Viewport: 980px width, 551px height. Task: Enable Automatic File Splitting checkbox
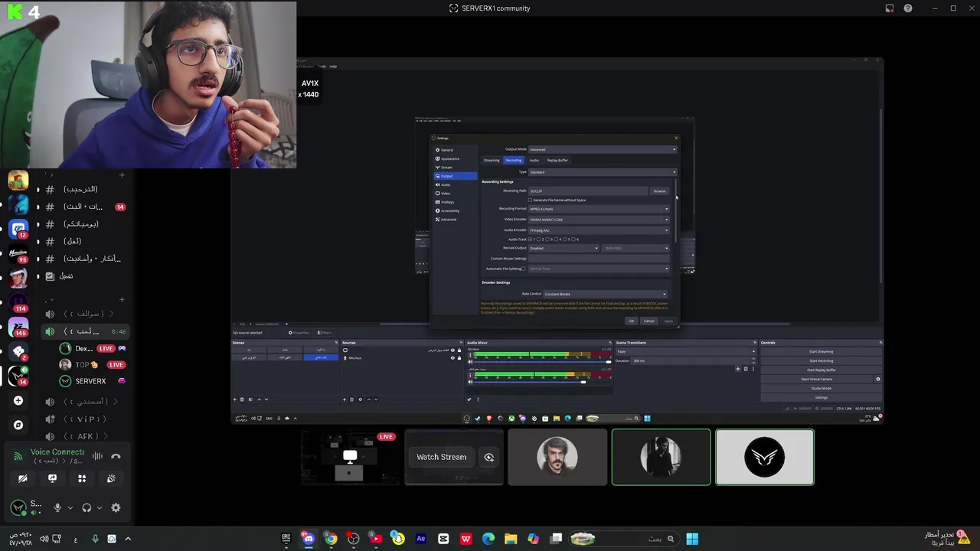(x=524, y=269)
